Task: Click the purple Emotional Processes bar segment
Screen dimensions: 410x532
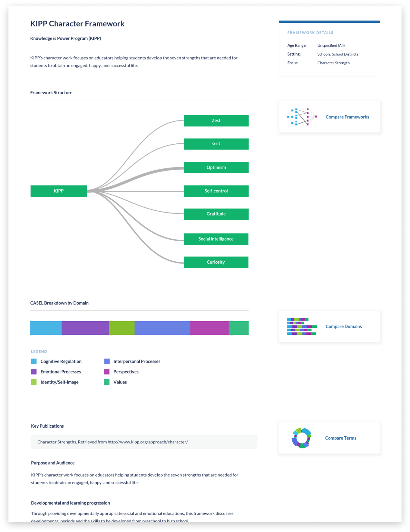Action: pyautogui.click(x=85, y=328)
